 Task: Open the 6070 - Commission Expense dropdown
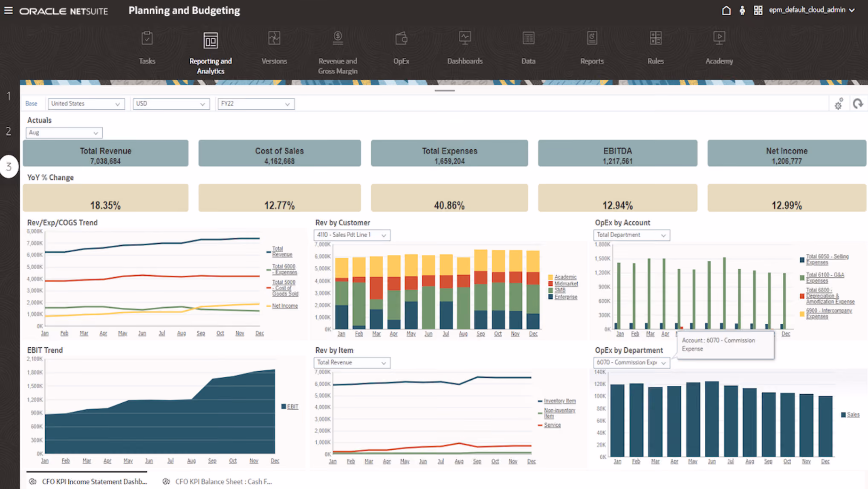coord(631,363)
